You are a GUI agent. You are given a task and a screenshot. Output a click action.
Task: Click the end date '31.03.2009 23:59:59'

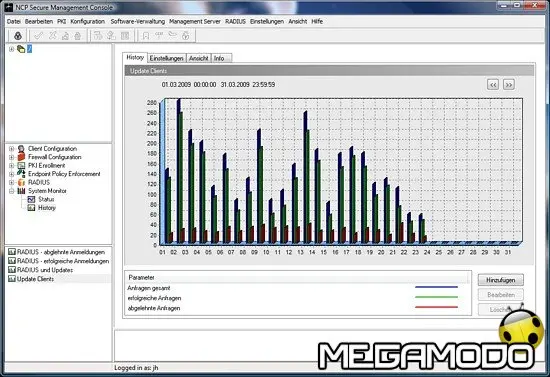point(248,85)
